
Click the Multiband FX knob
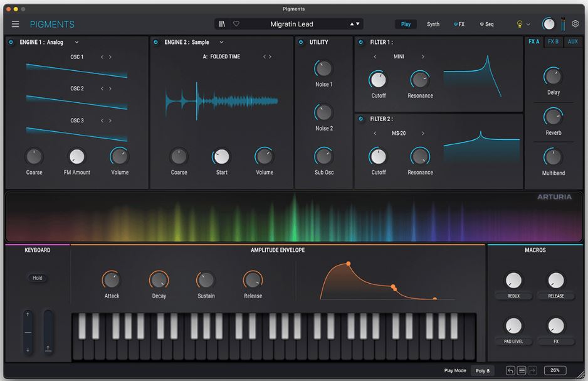pos(553,158)
